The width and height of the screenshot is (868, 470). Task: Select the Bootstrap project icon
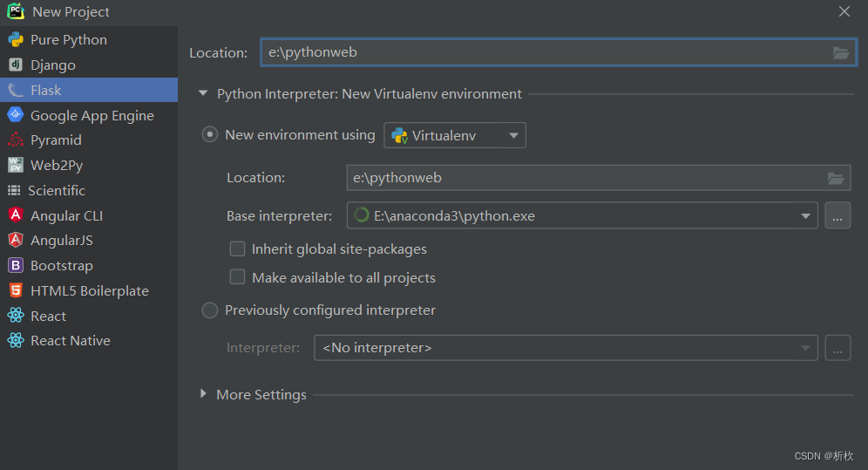15,266
